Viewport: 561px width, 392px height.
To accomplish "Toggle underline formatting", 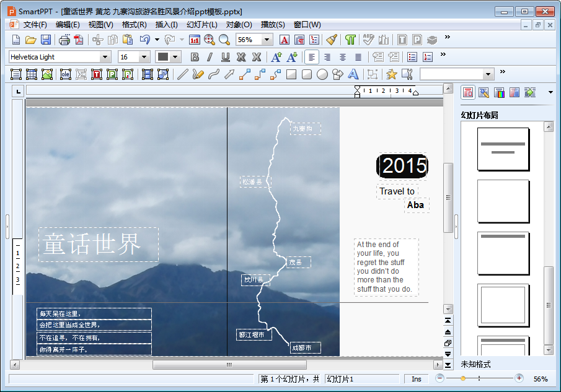I will pyautogui.click(x=226, y=57).
